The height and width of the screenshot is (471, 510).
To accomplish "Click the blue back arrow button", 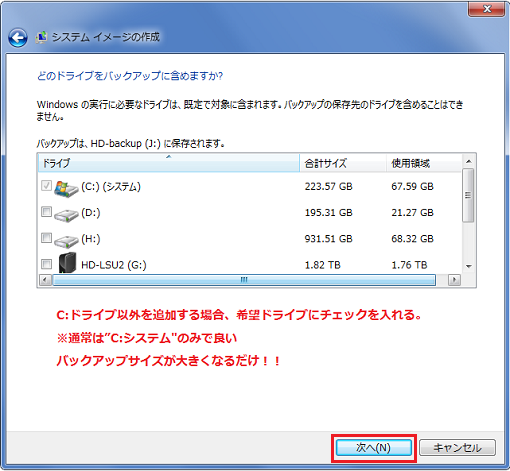I will pos(18,38).
